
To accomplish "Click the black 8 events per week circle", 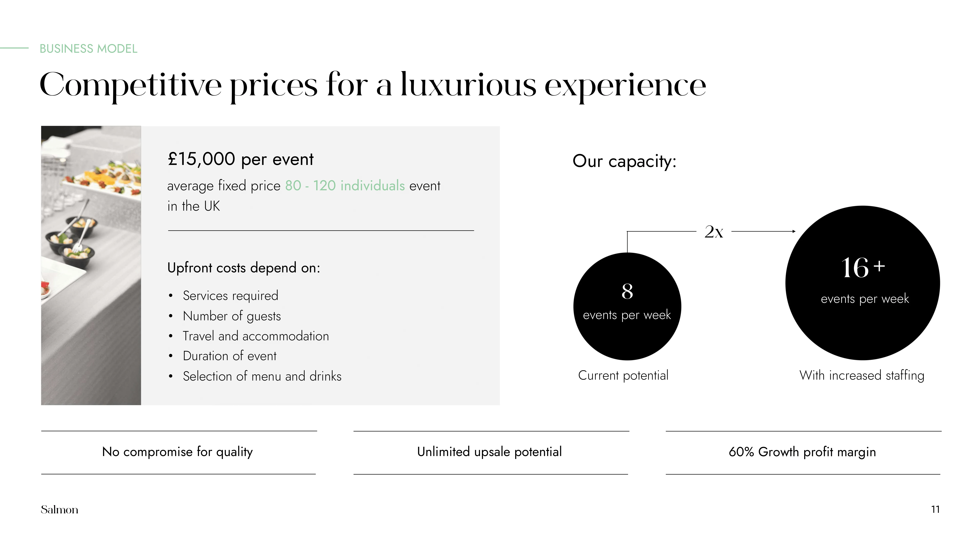I will pyautogui.click(x=627, y=307).
